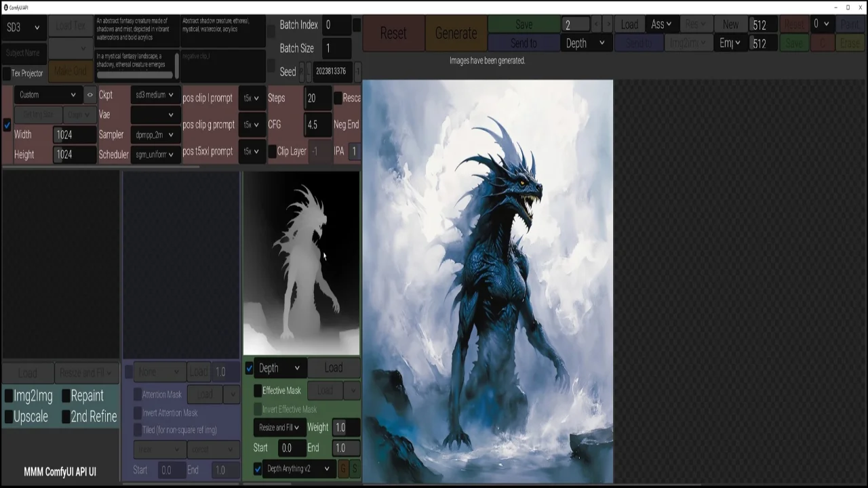Screen dimensions: 868x488
Task: Click the width/height swap arrows icon
Action: click(90, 95)
